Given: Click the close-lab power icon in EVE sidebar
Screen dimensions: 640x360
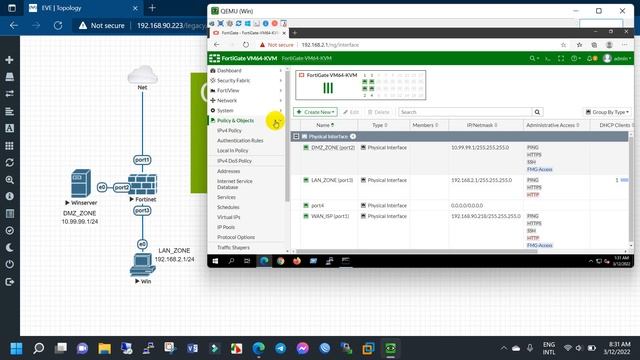Looking at the screenshot, I should 9,264.
